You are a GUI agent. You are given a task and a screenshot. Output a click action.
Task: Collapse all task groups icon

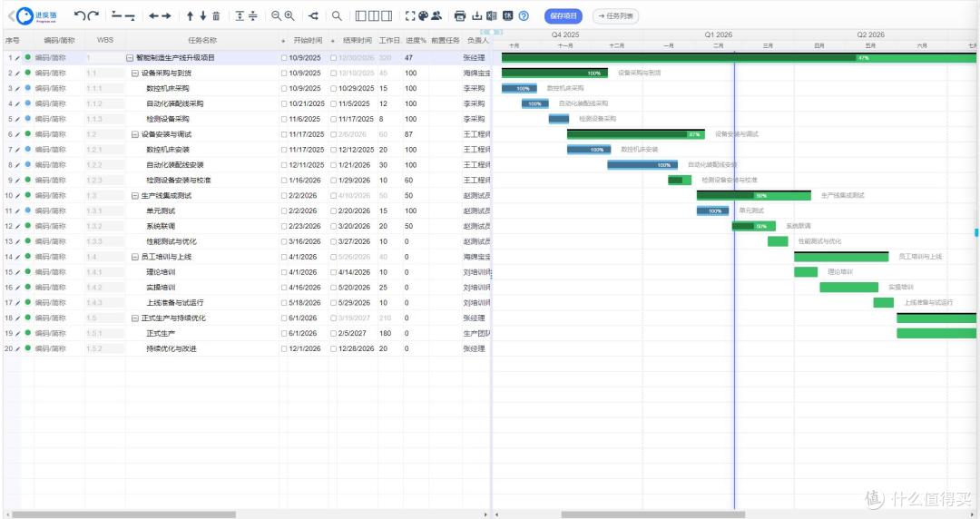[252, 15]
